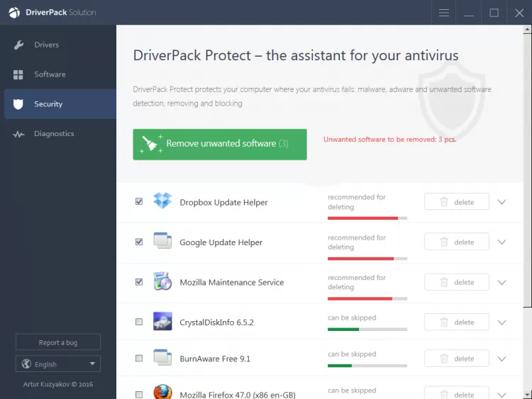532x399 pixels.
Task: Uncheck the Dropbox Update Helper checkbox
Action: [x=139, y=201]
